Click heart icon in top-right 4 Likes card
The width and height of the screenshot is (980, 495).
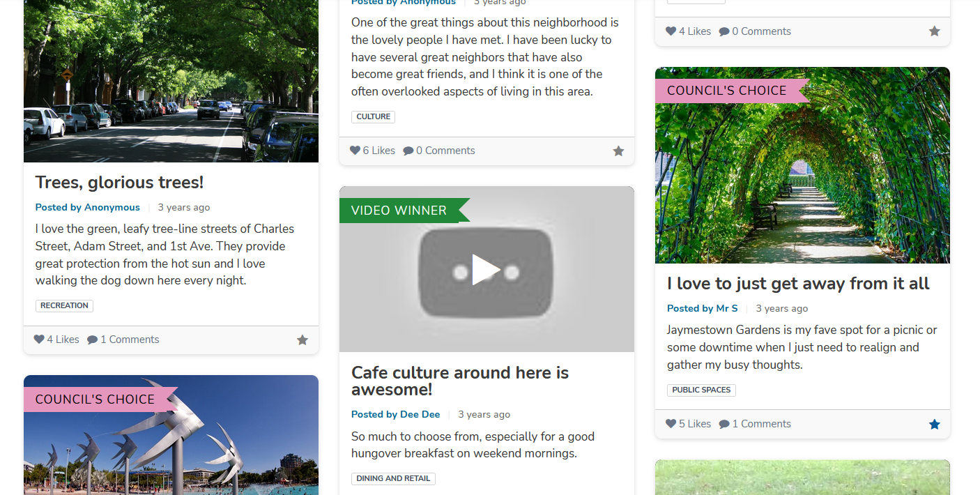pyautogui.click(x=671, y=31)
